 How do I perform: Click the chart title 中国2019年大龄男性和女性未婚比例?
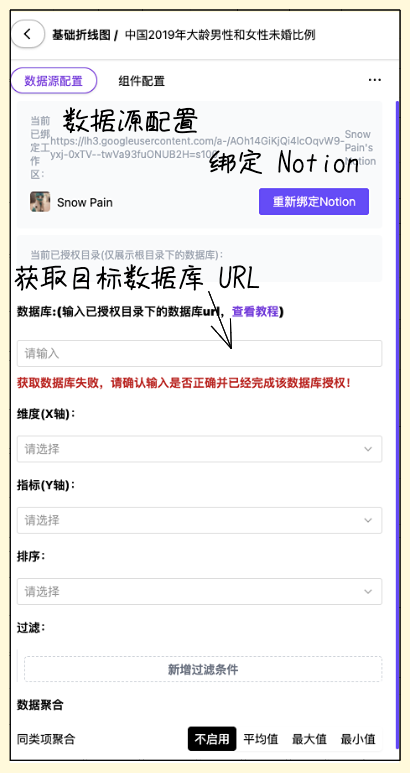[220, 35]
